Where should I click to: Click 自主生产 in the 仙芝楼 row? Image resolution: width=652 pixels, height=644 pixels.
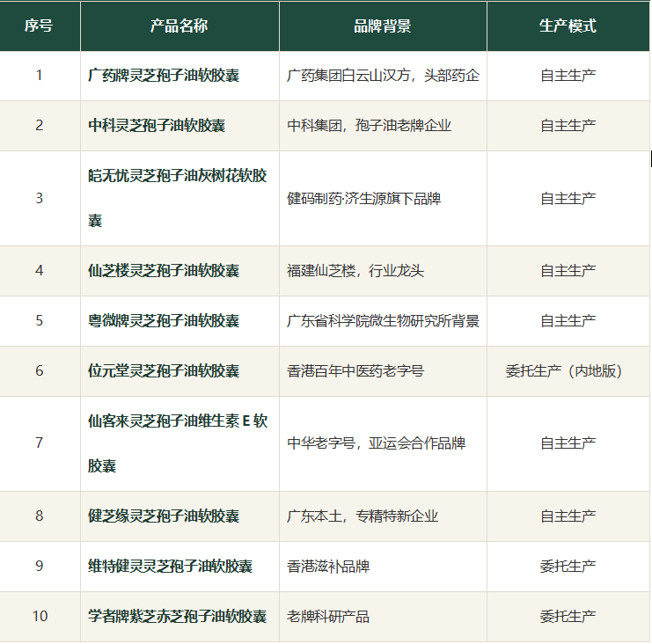(568, 271)
